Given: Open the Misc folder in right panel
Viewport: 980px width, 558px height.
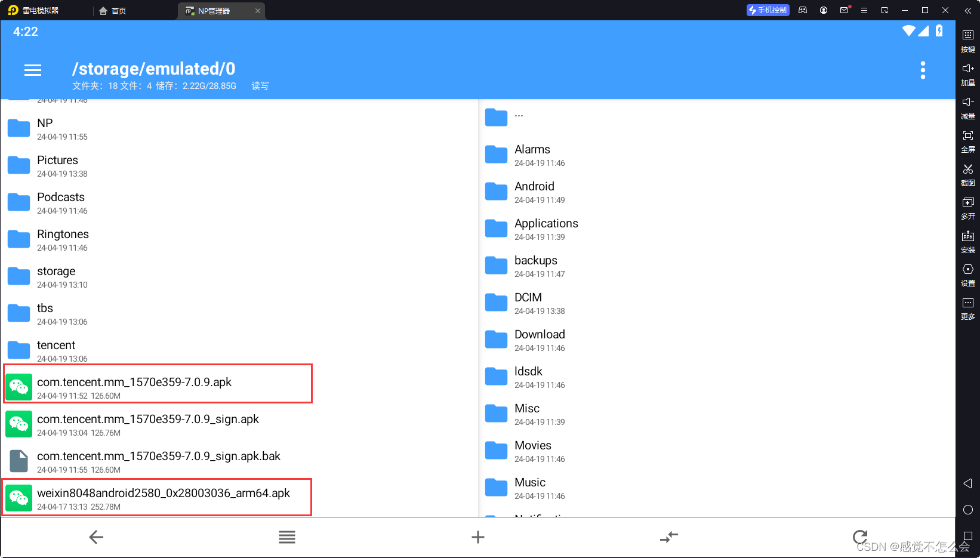Looking at the screenshot, I should (x=717, y=414).
